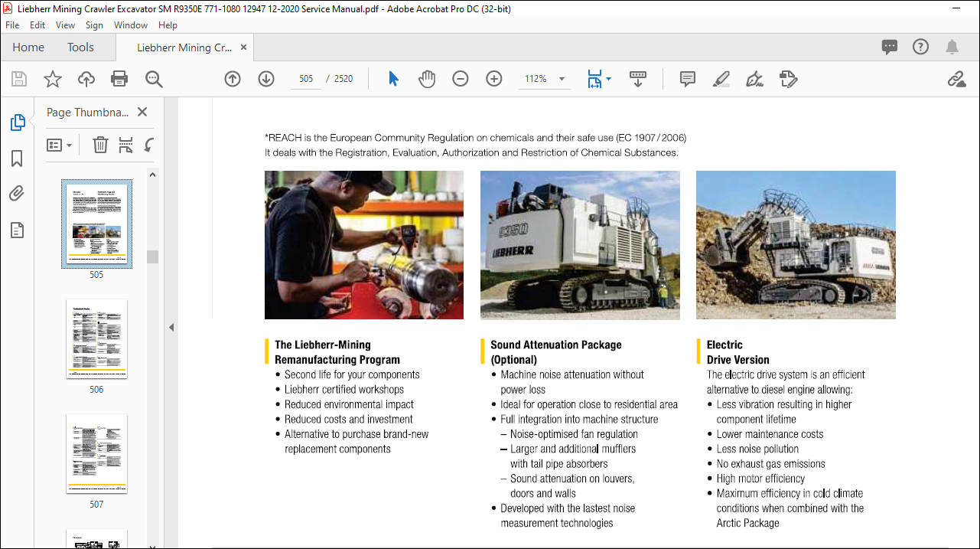Open the View menu
Image resolution: width=980 pixels, height=549 pixels.
[x=66, y=25]
